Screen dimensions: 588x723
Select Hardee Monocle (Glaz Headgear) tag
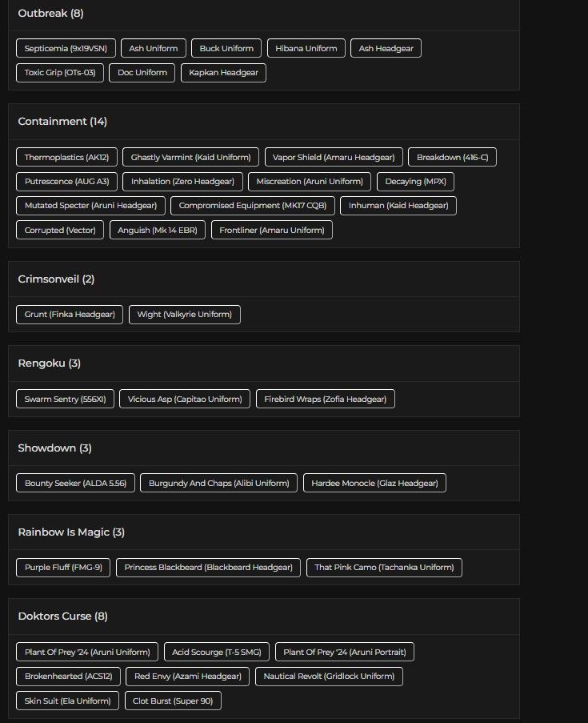click(x=374, y=483)
